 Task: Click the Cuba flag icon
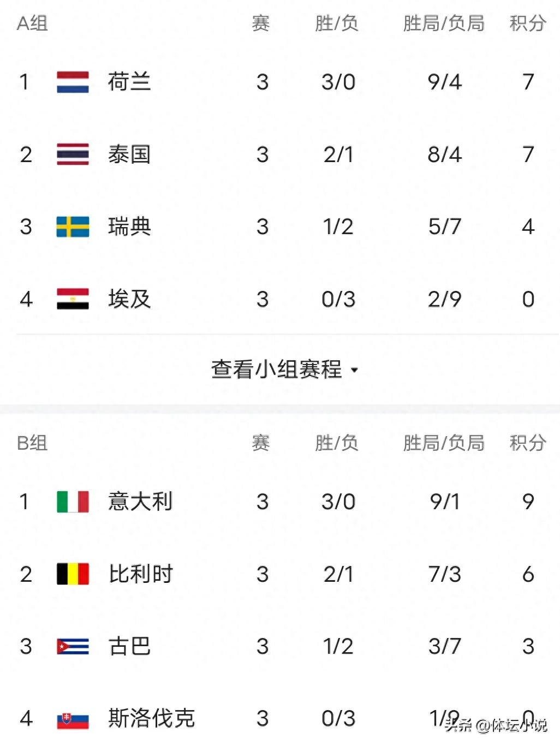tap(73, 646)
